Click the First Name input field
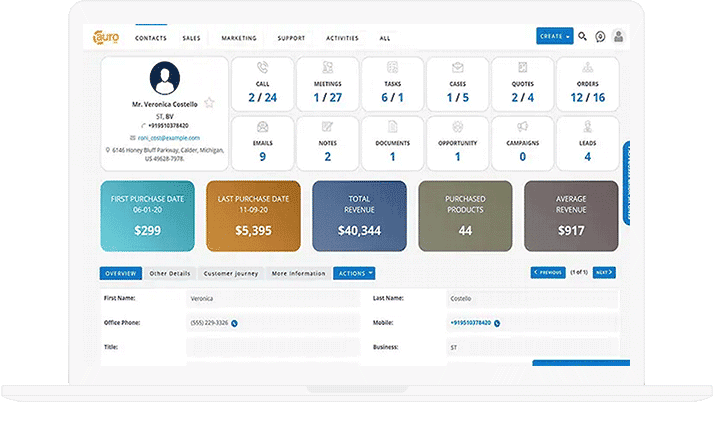Screen dimensions: 715x430 point(271,298)
